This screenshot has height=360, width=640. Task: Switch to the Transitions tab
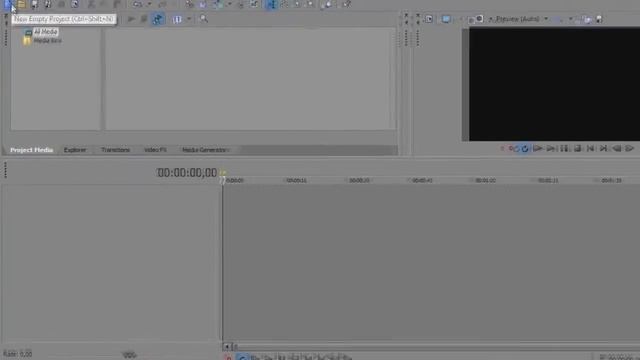tap(115, 150)
